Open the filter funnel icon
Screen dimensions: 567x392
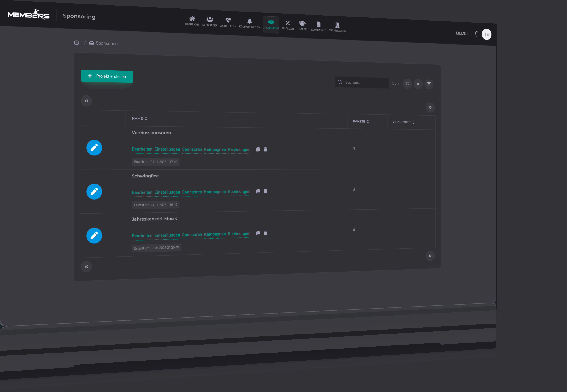coord(429,84)
